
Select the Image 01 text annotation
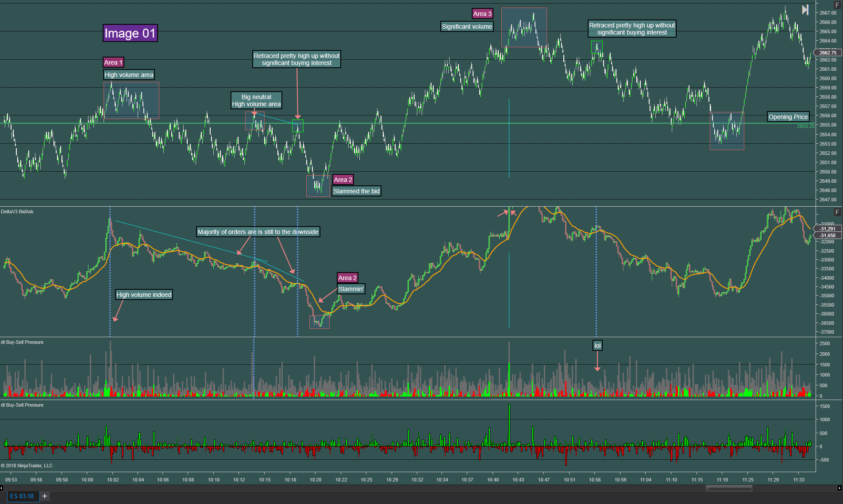click(130, 33)
